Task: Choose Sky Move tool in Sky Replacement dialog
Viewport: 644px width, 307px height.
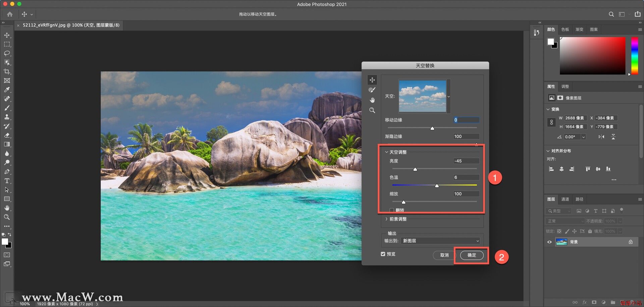Action: point(372,80)
